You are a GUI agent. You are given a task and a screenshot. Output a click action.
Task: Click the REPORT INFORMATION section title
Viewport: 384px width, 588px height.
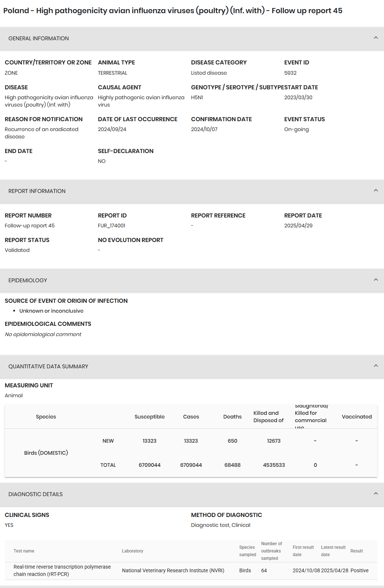click(x=37, y=191)
